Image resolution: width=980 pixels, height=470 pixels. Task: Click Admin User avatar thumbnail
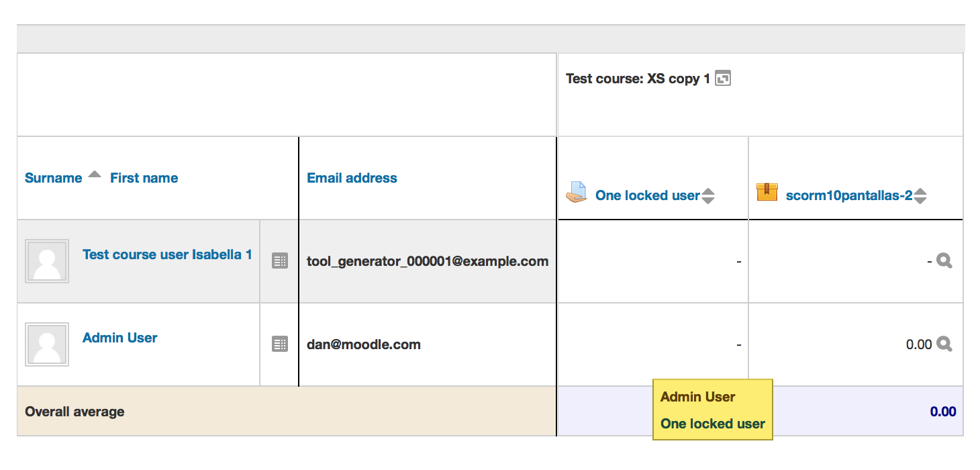(x=47, y=344)
